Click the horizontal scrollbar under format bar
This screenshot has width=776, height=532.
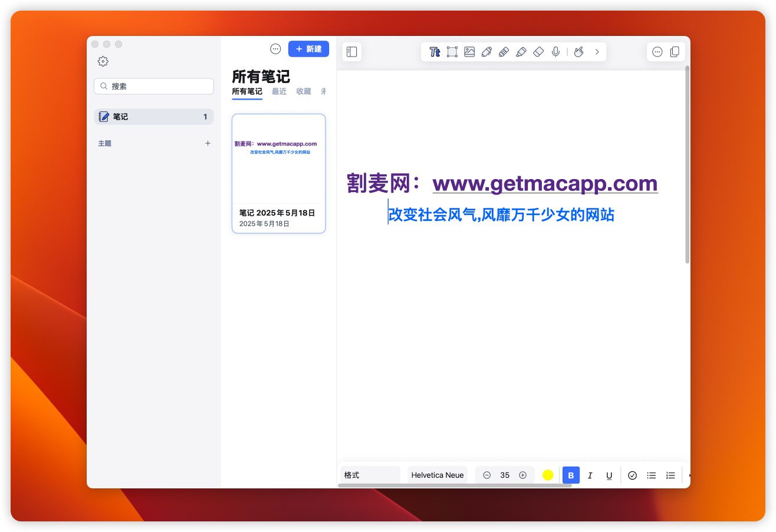tap(455, 485)
